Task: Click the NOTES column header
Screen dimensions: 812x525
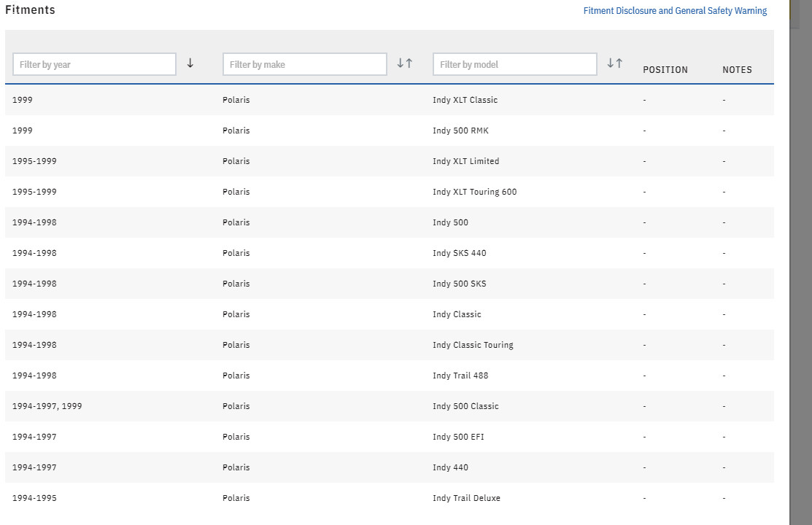Action: point(737,70)
